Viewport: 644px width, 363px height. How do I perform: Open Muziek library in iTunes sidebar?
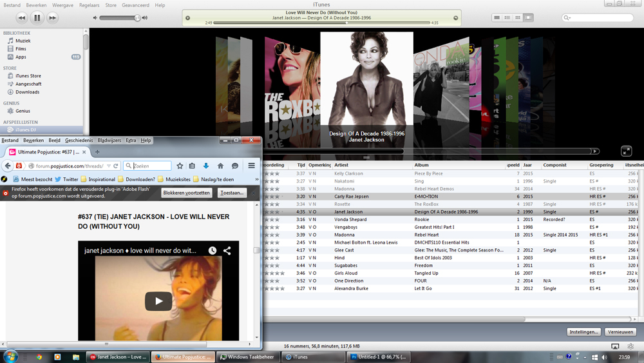[23, 41]
